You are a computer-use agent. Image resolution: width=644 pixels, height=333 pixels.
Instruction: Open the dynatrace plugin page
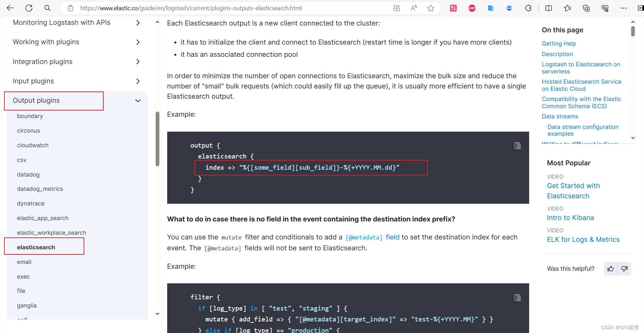(x=31, y=203)
